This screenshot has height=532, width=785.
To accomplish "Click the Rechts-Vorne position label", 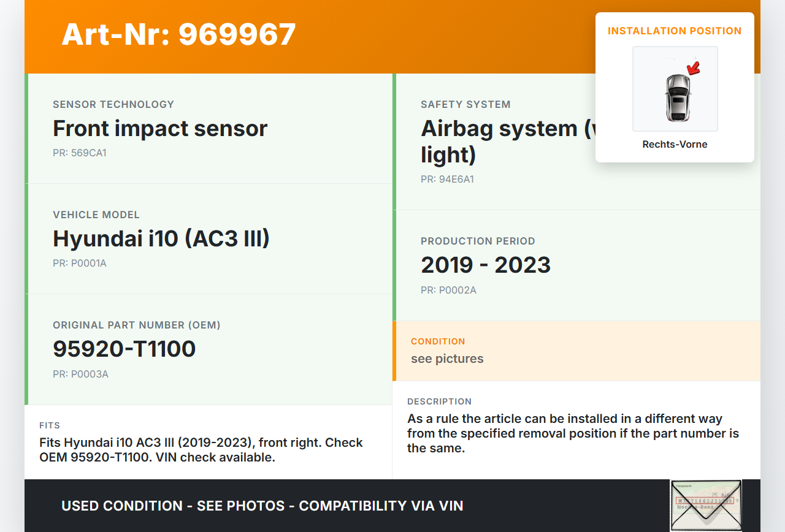I will (675, 145).
